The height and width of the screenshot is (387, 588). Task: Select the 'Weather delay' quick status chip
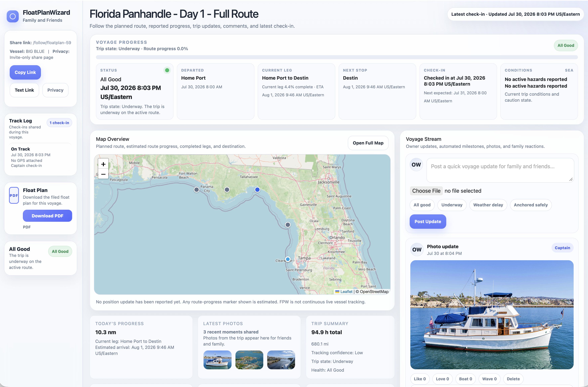[x=488, y=205]
